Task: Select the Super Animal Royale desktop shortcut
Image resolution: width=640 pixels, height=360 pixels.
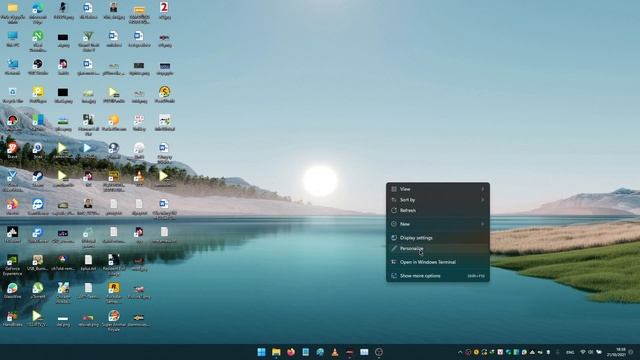Action: pyautogui.click(x=114, y=321)
